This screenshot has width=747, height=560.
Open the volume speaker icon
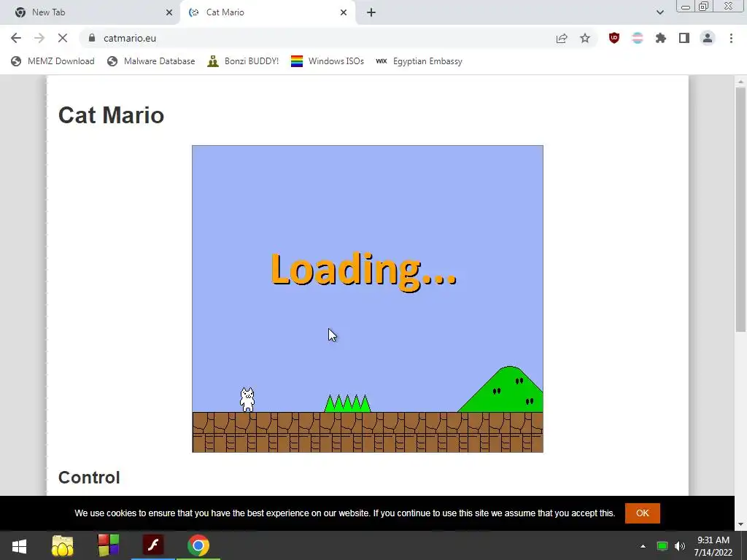(680, 546)
